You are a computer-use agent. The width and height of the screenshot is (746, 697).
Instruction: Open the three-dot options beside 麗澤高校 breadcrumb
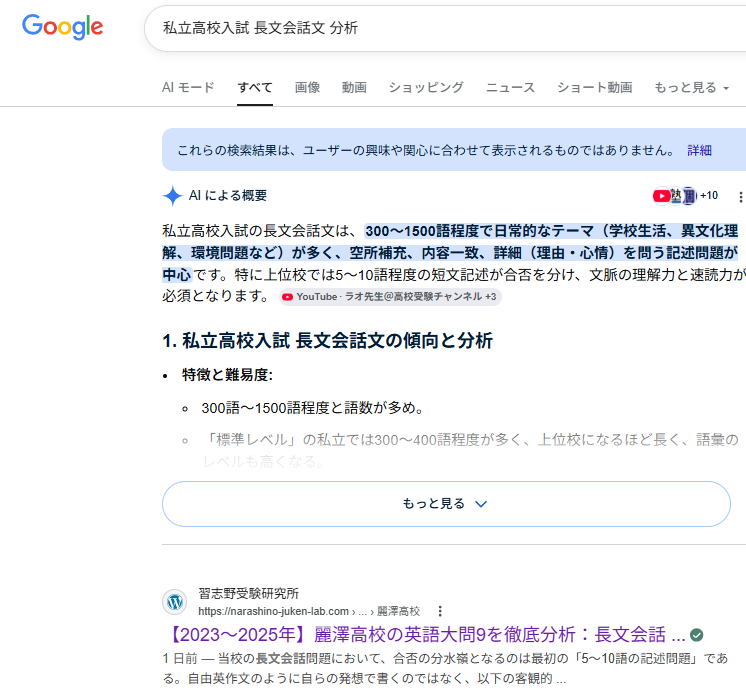point(440,611)
